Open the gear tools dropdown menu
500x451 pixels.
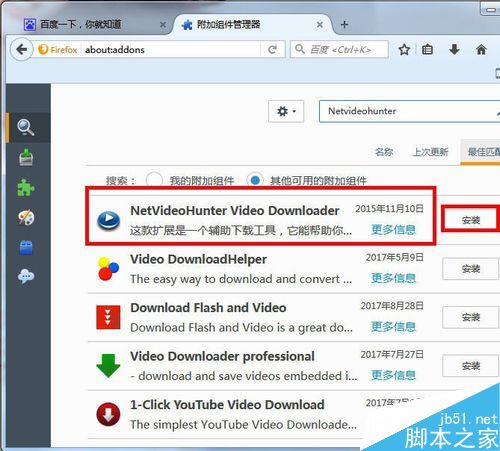tap(286, 111)
